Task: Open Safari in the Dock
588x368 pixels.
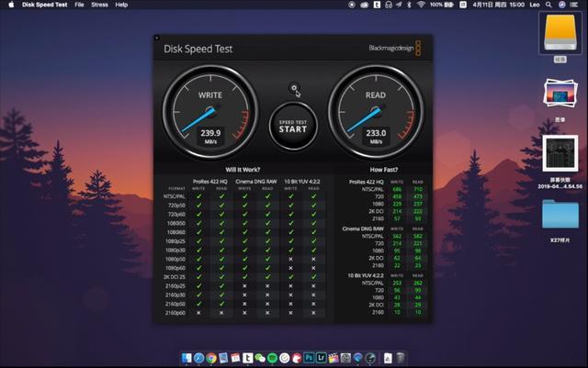Action: point(198,358)
